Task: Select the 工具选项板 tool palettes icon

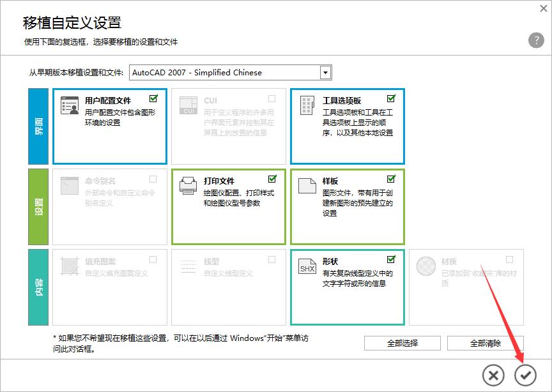Action: tap(306, 105)
